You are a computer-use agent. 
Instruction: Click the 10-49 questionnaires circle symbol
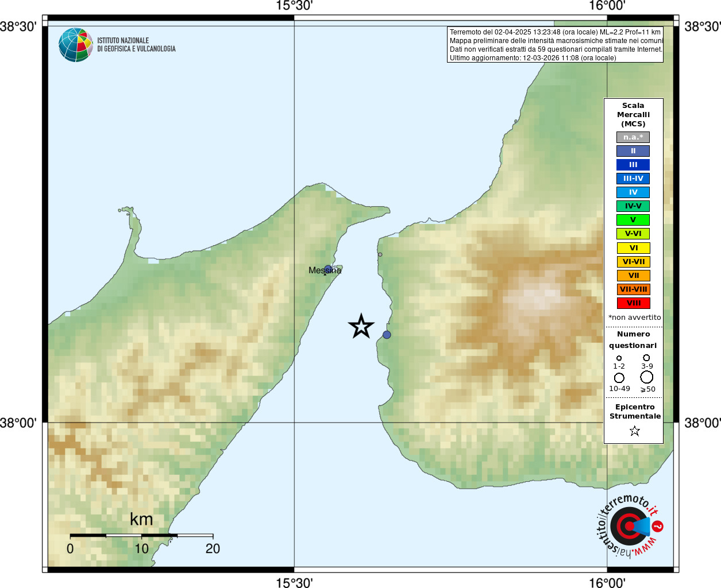tap(619, 378)
